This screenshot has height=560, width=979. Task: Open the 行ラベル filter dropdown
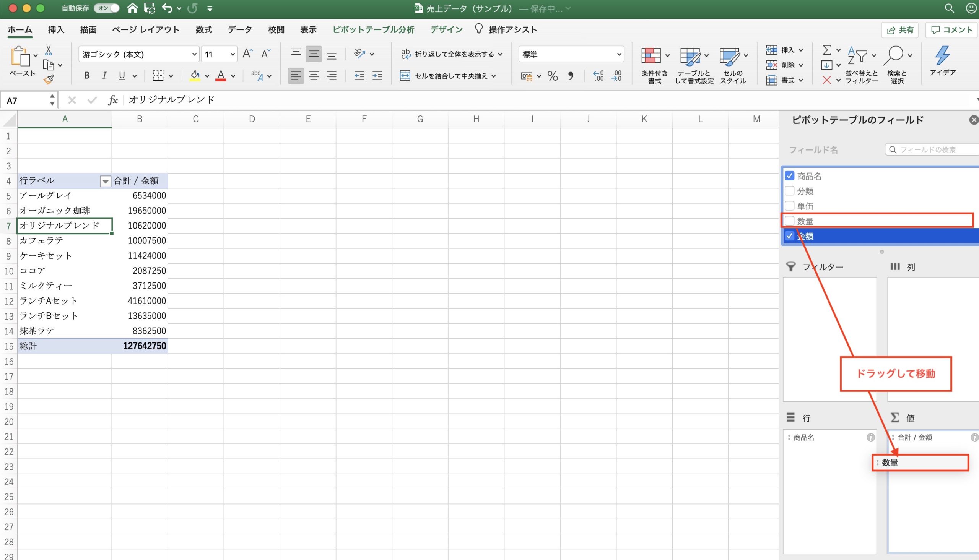[x=105, y=181]
